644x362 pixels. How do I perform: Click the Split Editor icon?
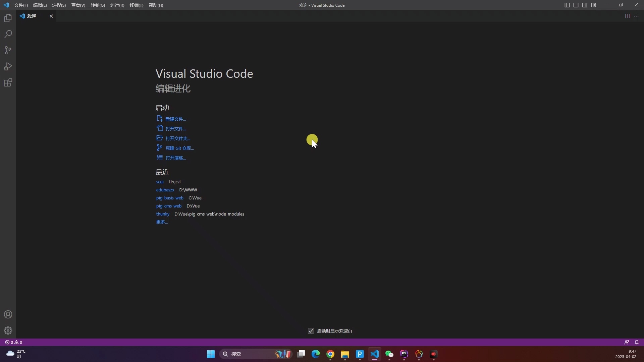pyautogui.click(x=627, y=16)
